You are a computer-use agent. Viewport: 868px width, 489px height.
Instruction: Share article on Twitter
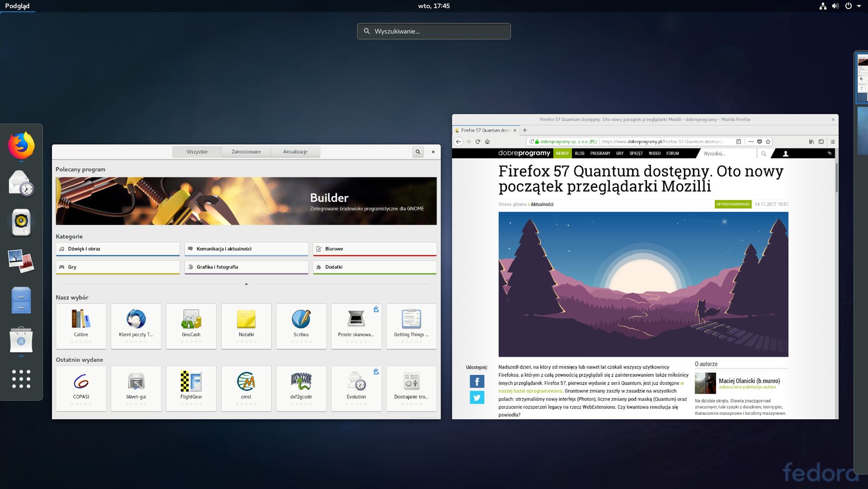point(477,398)
